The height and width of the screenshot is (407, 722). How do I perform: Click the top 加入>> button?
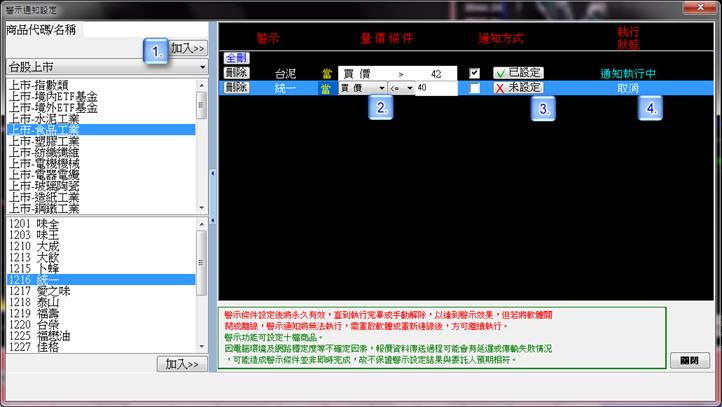coord(187,47)
